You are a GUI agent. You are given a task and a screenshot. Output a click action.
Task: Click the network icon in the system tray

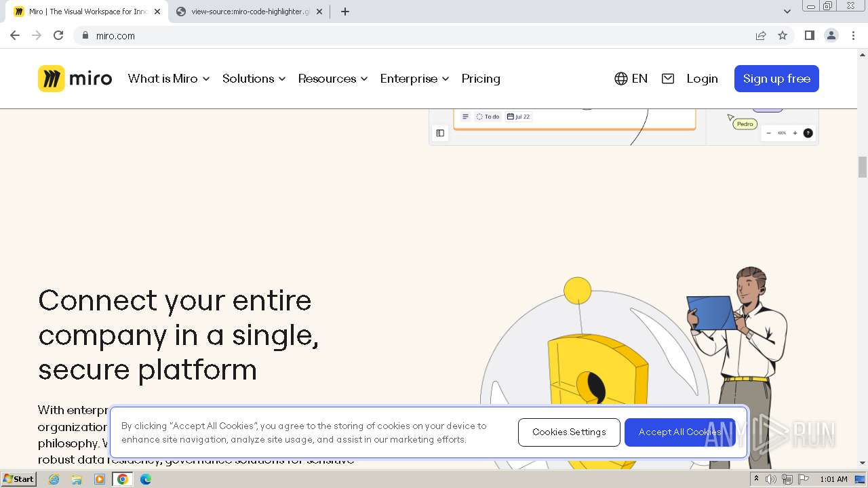[787, 479]
